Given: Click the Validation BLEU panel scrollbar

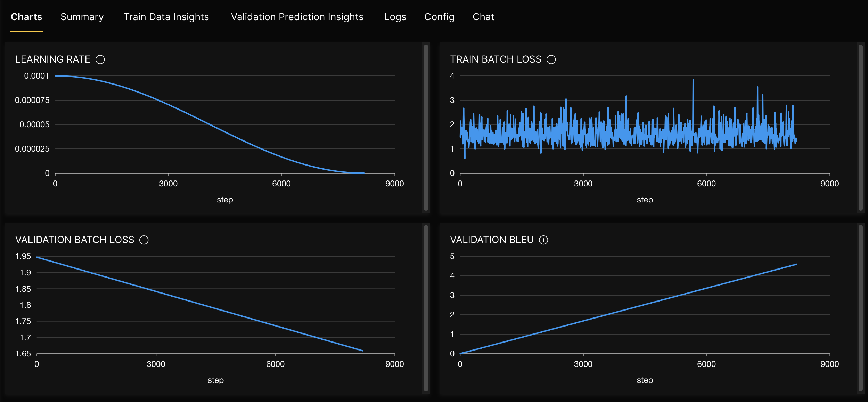Looking at the screenshot, I should [860, 308].
